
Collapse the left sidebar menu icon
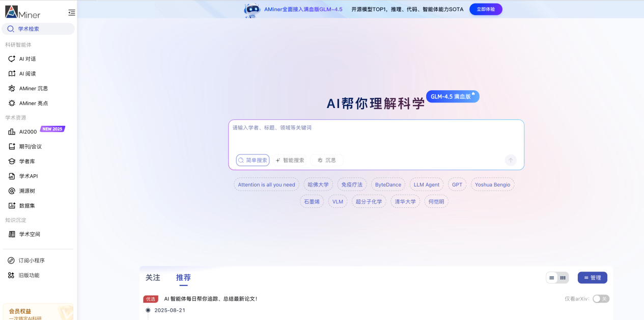tap(71, 13)
